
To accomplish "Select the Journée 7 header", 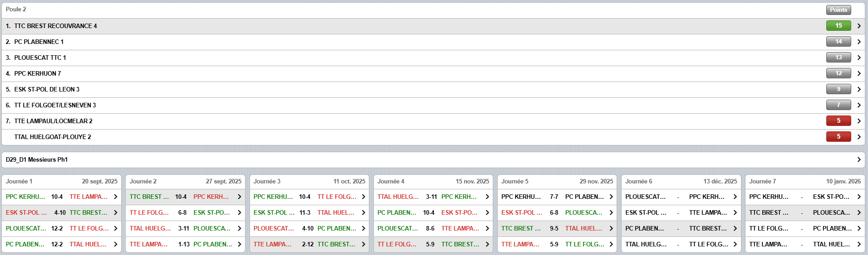I will pos(804,181).
